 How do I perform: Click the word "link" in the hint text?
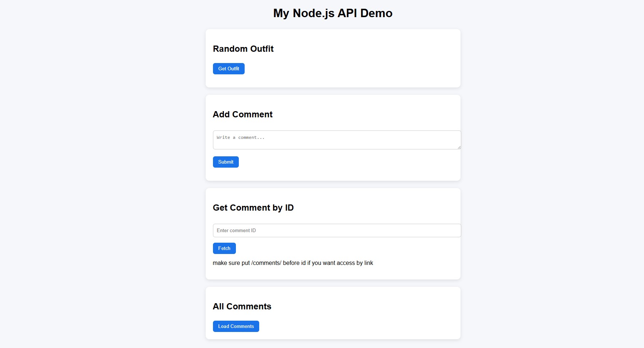pos(369,263)
